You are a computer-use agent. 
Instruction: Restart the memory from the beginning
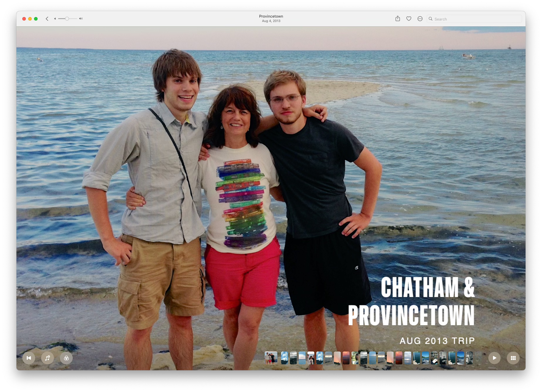click(x=29, y=358)
